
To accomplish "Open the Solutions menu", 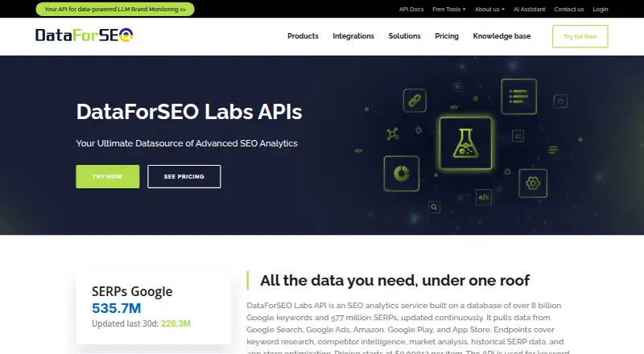I will tap(405, 36).
